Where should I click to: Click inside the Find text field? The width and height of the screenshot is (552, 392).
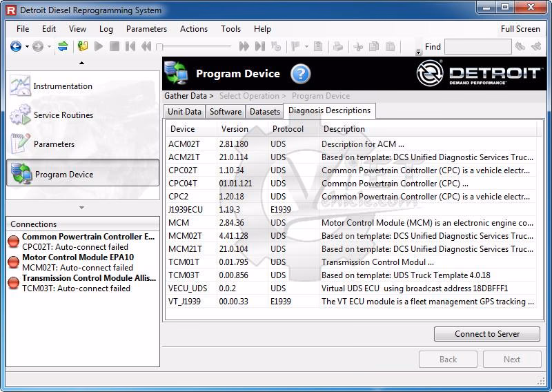click(477, 46)
